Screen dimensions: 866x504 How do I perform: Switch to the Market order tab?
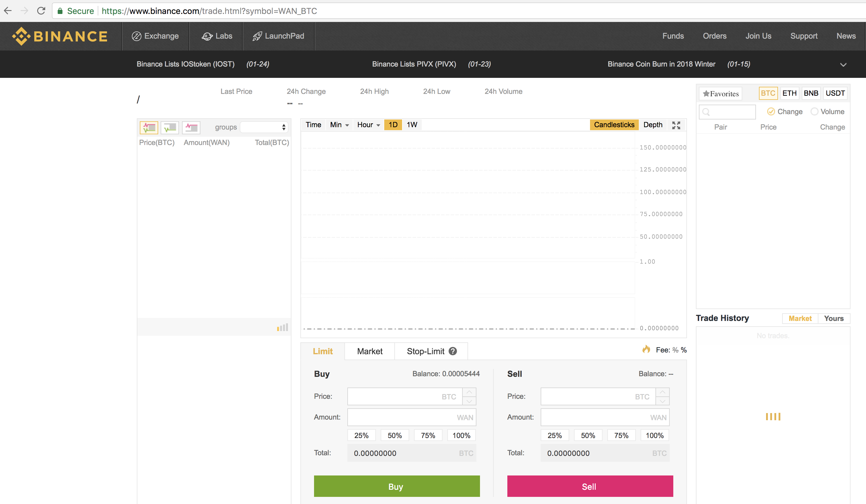[x=370, y=351]
